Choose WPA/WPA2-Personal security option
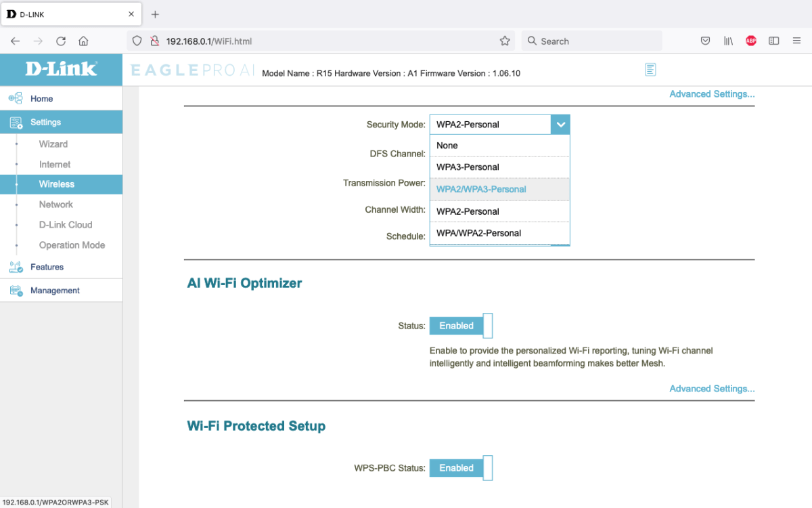The height and width of the screenshot is (508, 812). pyautogui.click(x=500, y=233)
